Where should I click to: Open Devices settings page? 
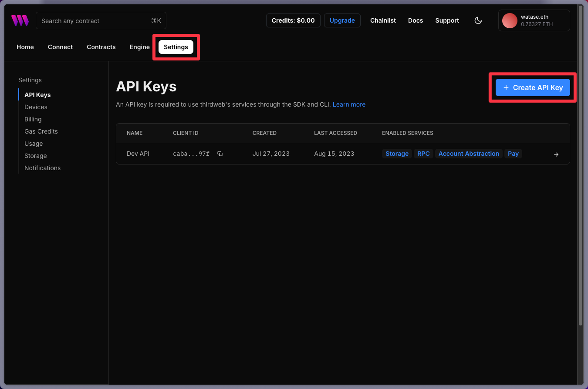(x=36, y=107)
